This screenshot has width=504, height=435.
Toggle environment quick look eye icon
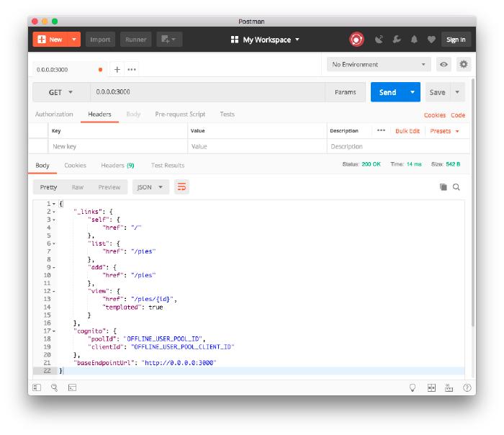click(444, 65)
